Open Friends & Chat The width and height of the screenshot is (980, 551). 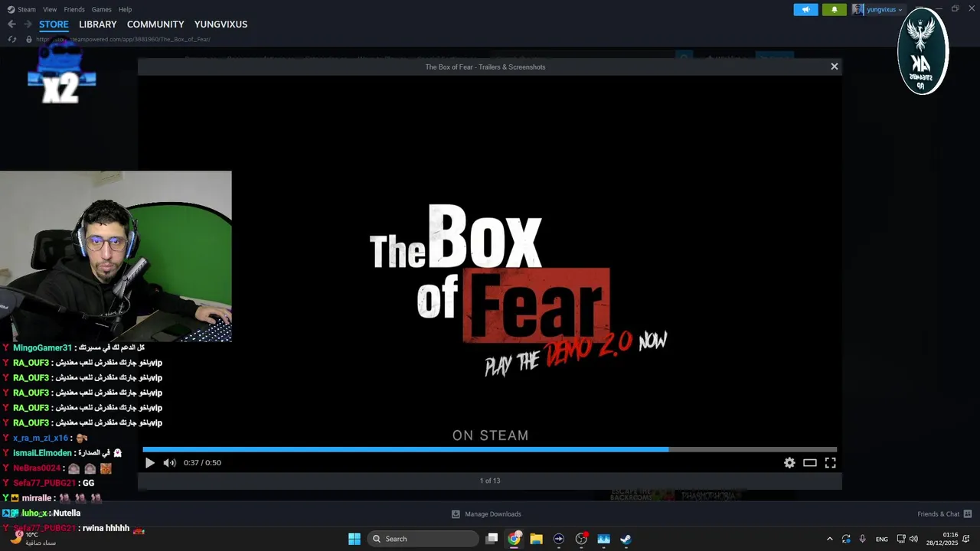(x=944, y=514)
